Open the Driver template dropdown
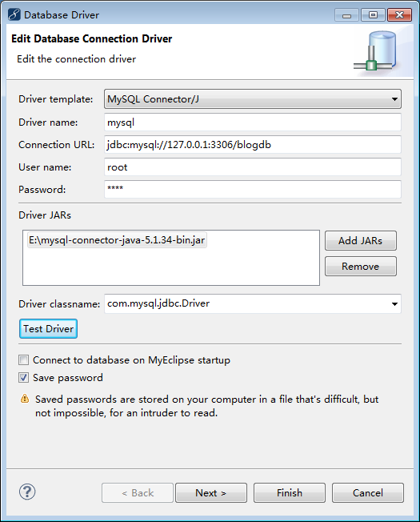 (x=253, y=98)
